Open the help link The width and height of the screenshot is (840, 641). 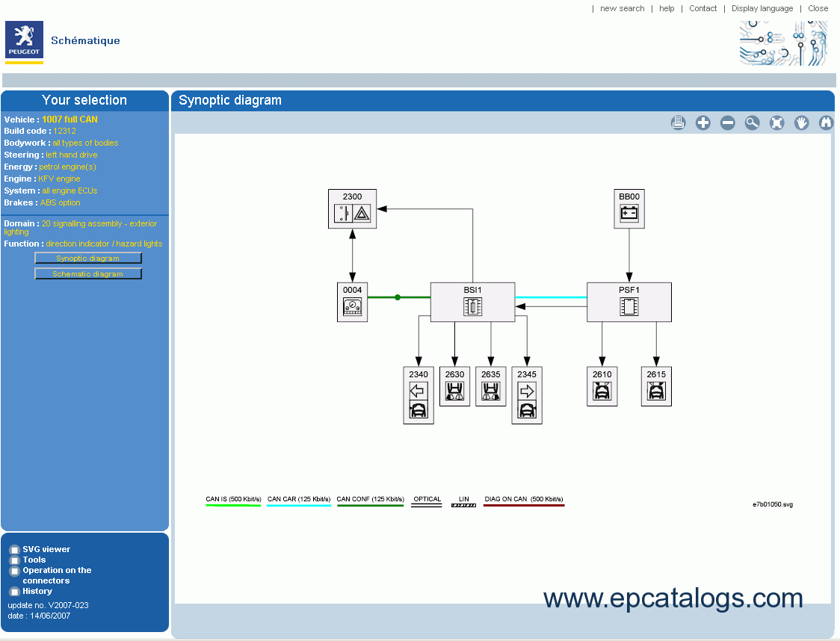coord(667,8)
